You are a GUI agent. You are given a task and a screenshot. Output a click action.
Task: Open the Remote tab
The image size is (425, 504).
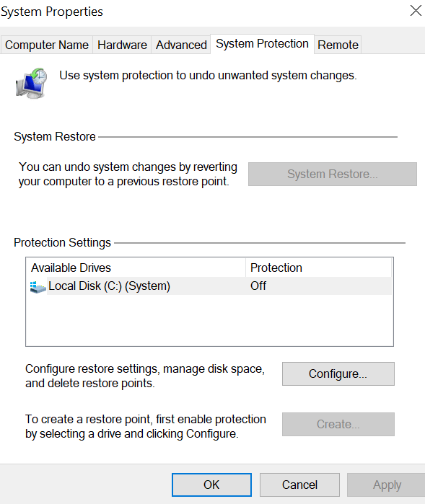[x=338, y=45]
